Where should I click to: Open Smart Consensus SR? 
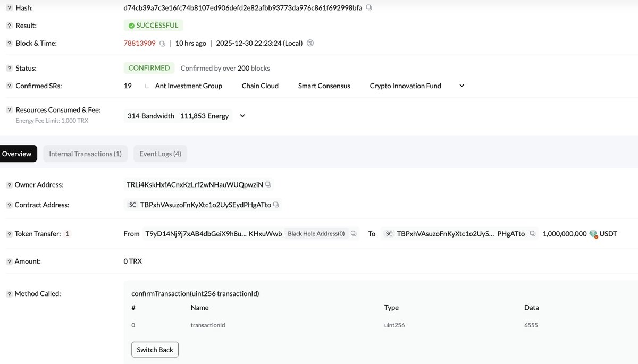pyautogui.click(x=324, y=86)
